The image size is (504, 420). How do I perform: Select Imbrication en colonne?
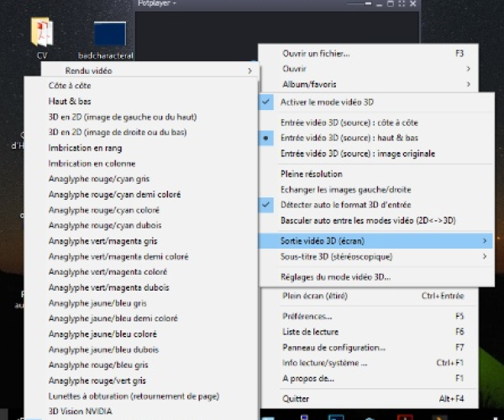click(x=141, y=163)
